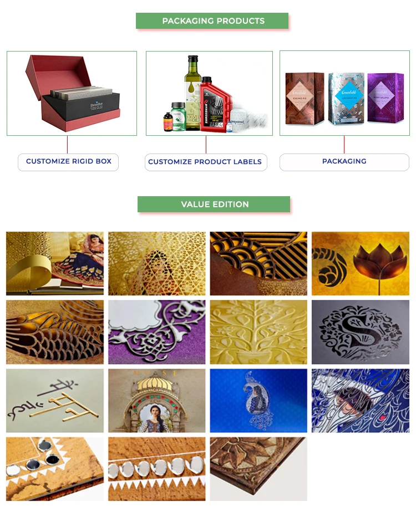Open the bottles and labels product image
416x532 pixels.
[x=209, y=93]
